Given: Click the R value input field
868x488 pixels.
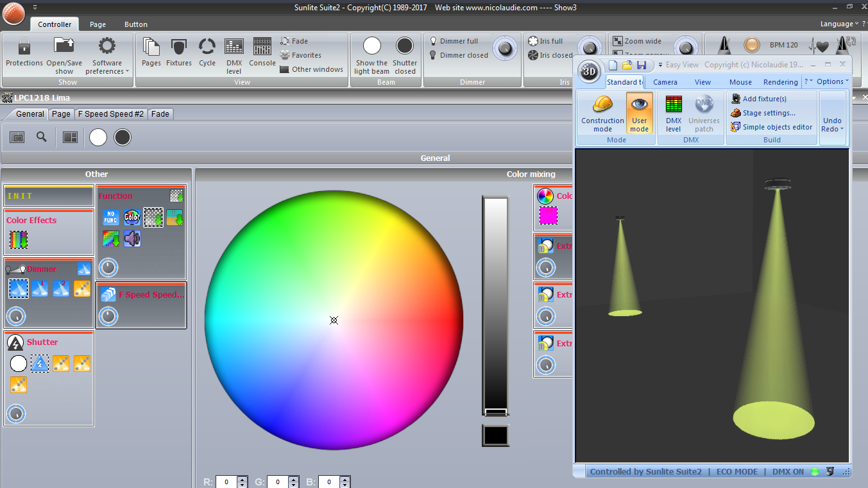Looking at the screenshot, I should [x=226, y=482].
